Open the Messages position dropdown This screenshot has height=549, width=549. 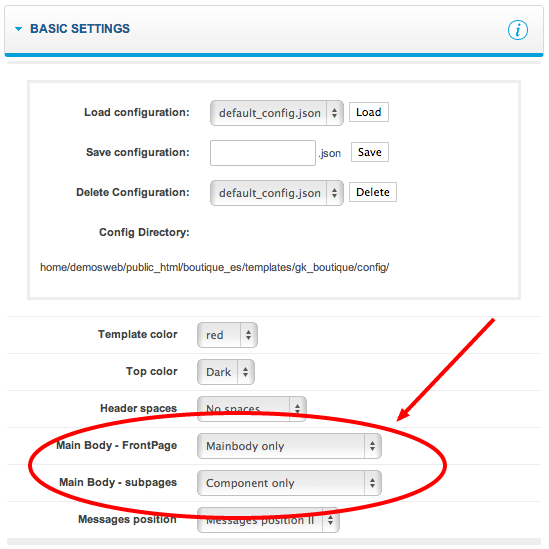pos(268,520)
